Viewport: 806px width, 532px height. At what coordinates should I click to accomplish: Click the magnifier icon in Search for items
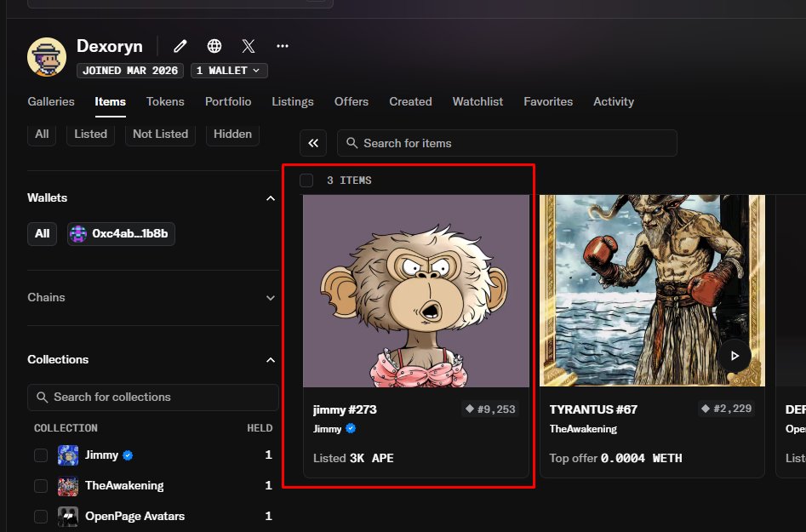pos(352,143)
